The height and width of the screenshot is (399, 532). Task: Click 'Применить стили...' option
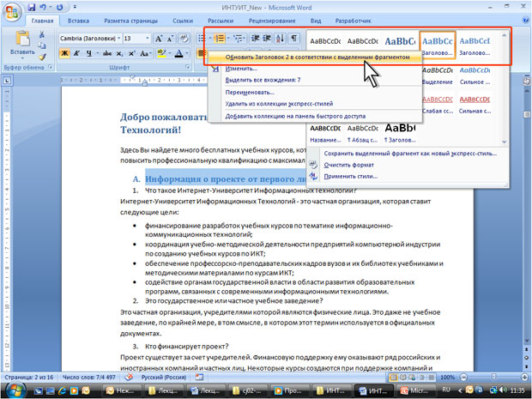pos(407,177)
